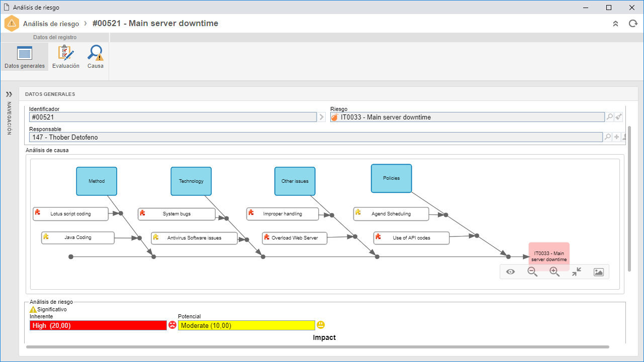This screenshot has height=362, width=644.
Task: Select the Method category box
Action: 97,181
